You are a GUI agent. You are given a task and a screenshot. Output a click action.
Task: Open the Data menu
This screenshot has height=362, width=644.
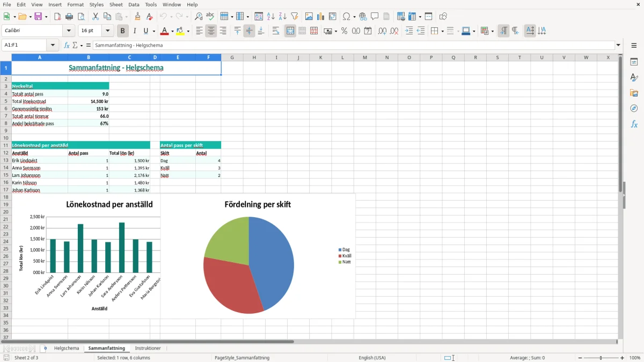point(134,4)
